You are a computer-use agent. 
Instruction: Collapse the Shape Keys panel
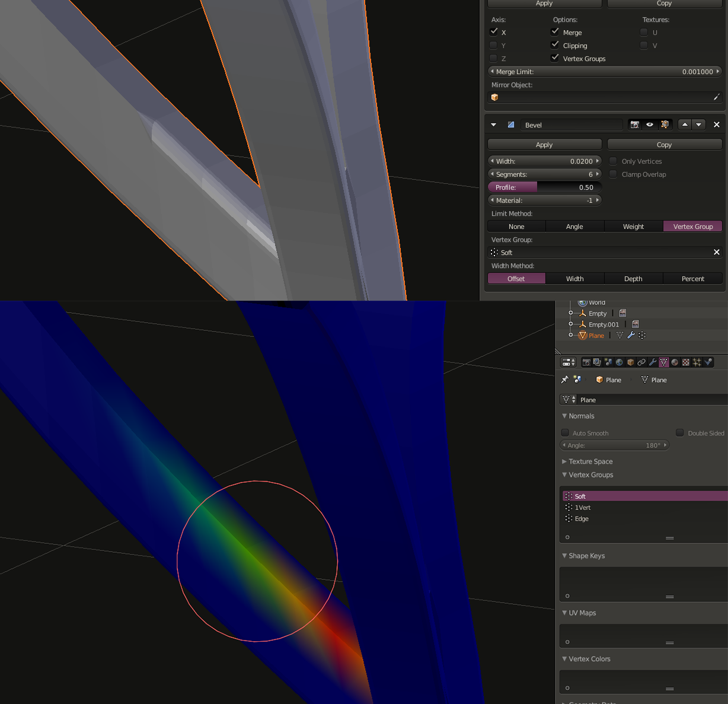pyautogui.click(x=564, y=556)
